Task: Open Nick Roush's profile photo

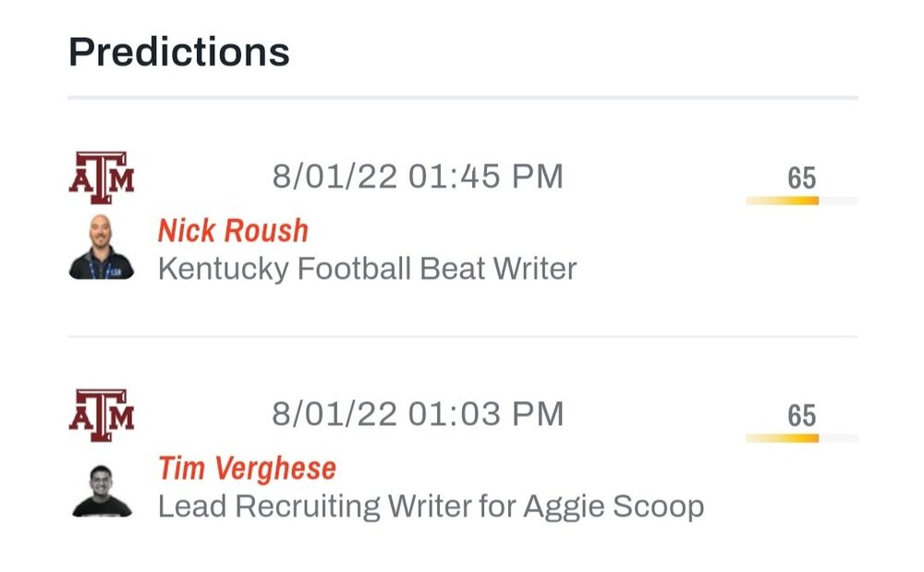Action: (x=102, y=248)
